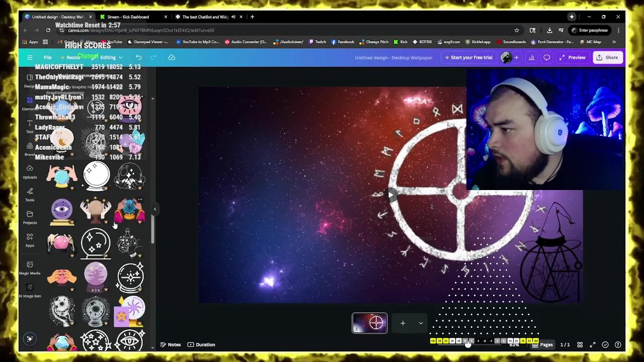The height and width of the screenshot is (362, 644).
Task: Add a new page with plus button
Action: click(403, 323)
